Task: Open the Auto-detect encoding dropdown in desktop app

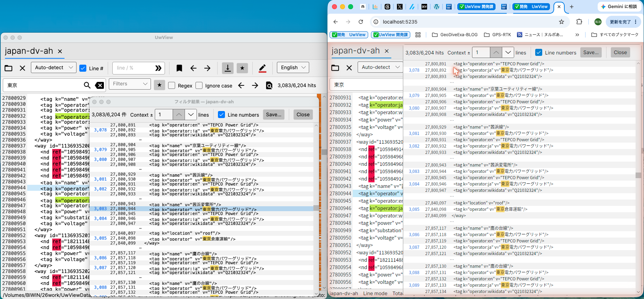Action: point(54,67)
